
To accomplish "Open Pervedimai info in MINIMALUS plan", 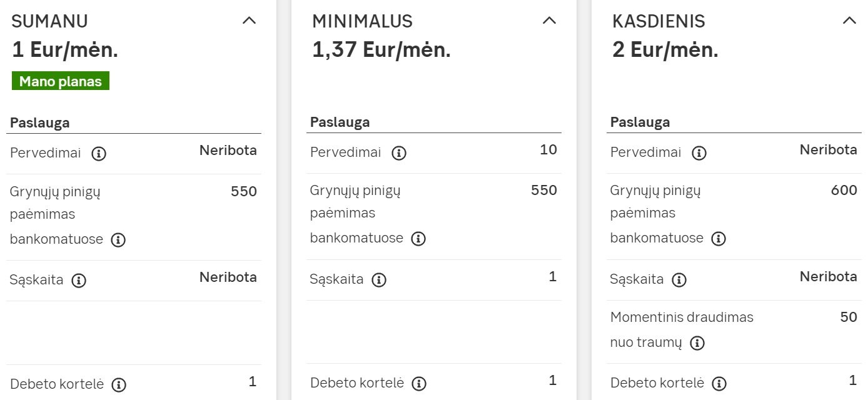I will [399, 153].
